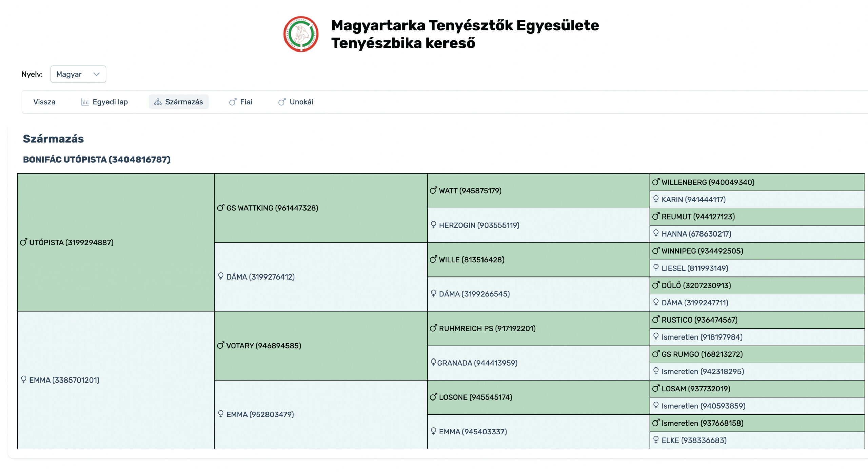The height and width of the screenshot is (472, 868).
Task: Click the bar chart icon beside Egyedi lap
Action: click(x=85, y=102)
